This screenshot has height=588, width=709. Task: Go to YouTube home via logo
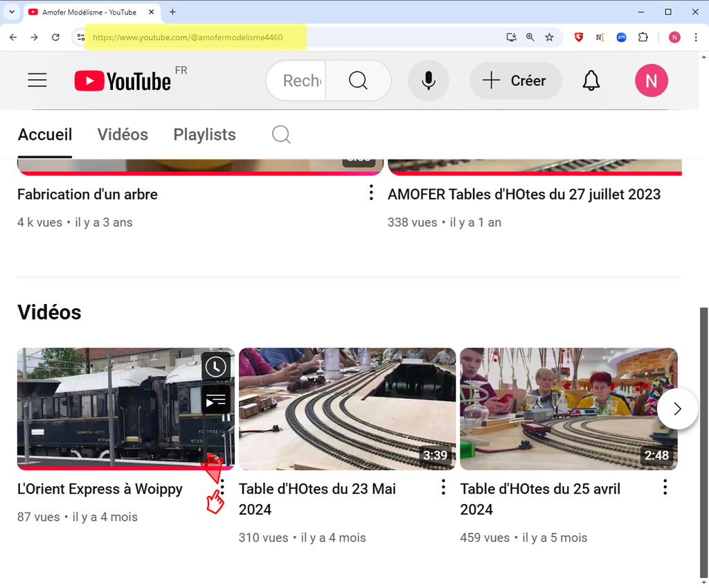tap(123, 80)
